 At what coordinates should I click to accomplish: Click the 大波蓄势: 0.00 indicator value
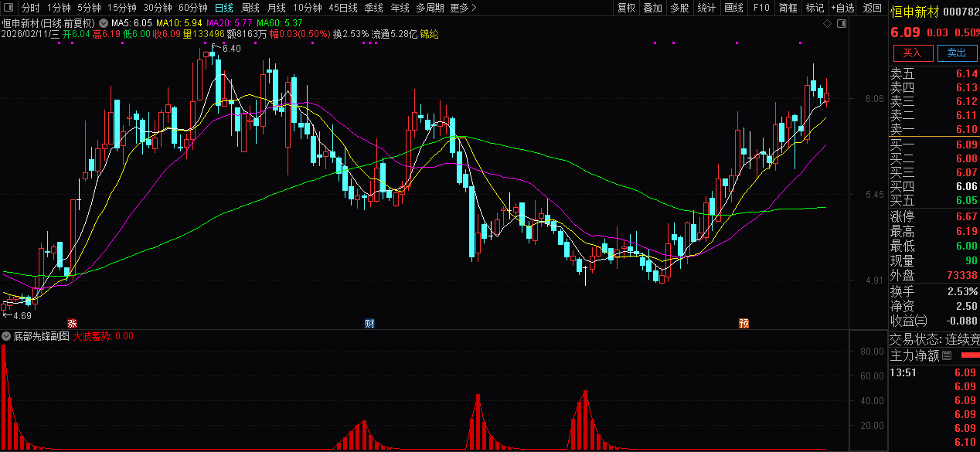(104, 337)
